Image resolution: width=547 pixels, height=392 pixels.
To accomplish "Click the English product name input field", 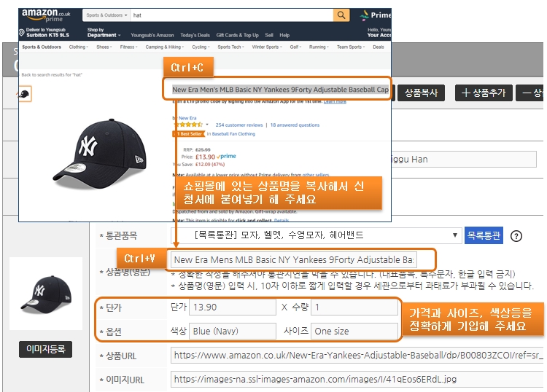I will [x=294, y=259].
